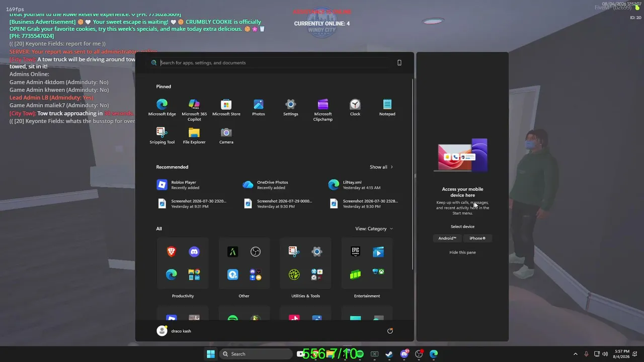
Task: Open Discord from the taskbar
Action: point(404,354)
